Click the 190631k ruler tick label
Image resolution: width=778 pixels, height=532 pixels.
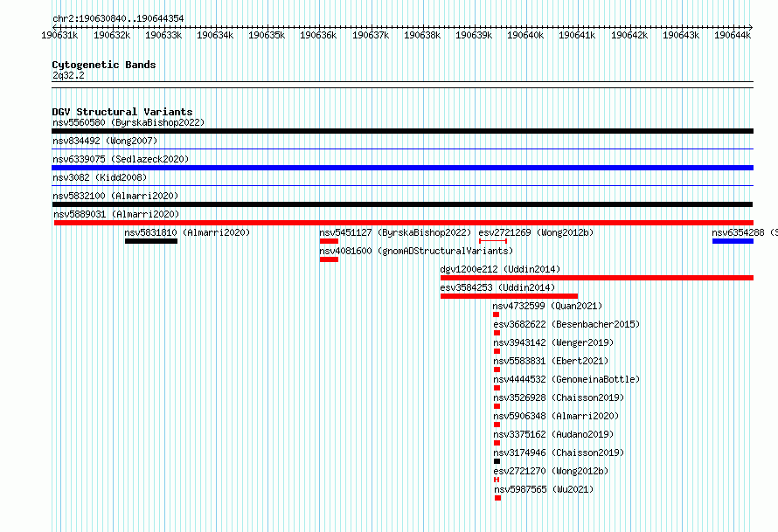point(59,35)
